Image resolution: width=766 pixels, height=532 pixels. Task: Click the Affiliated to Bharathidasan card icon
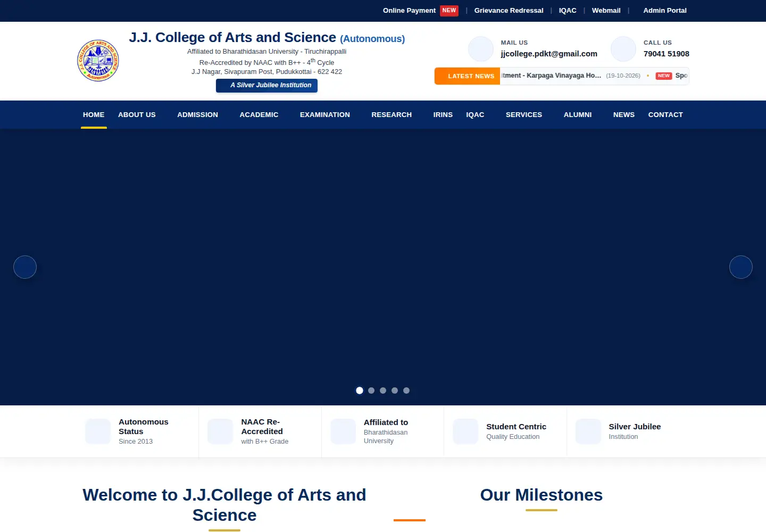[343, 431]
